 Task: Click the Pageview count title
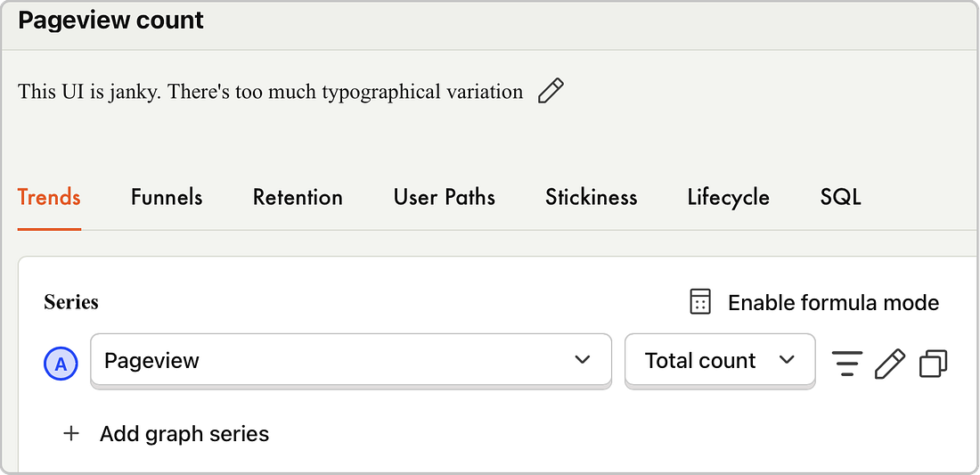pos(111,20)
